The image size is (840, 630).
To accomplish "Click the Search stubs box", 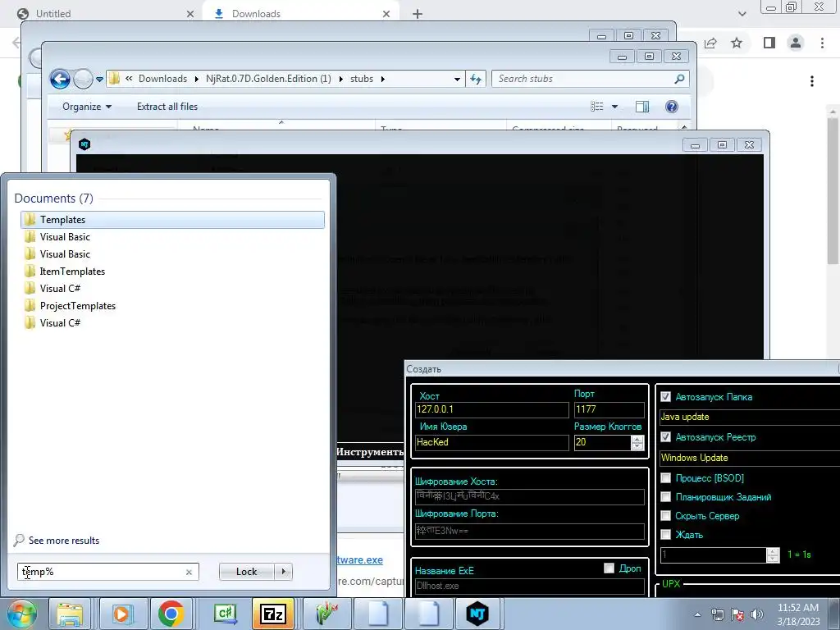I will pos(584,79).
